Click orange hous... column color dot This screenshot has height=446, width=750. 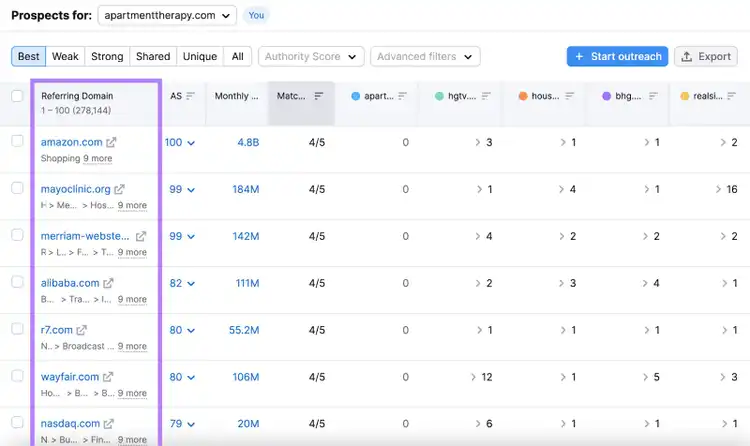523,96
